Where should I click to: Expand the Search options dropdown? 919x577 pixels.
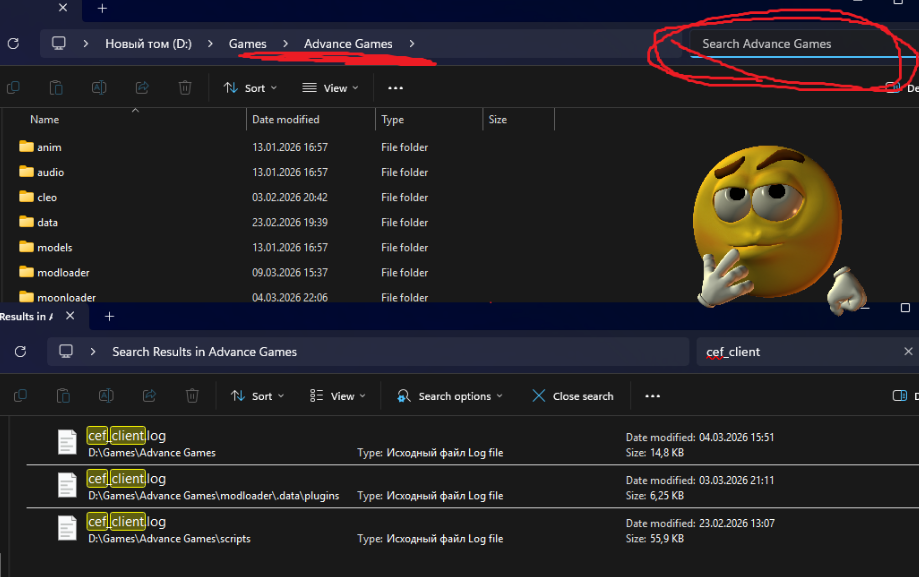450,396
